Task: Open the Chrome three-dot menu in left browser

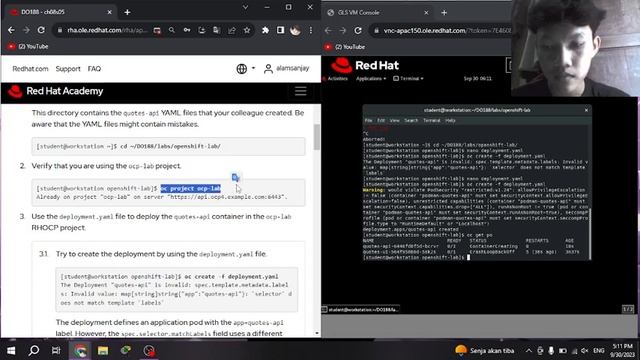Action: pos(311,30)
